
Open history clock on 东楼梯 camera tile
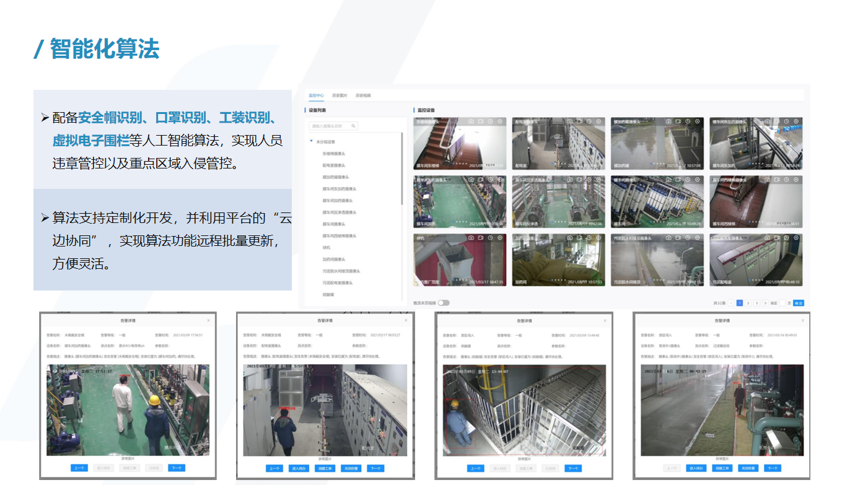coord(490,121)
